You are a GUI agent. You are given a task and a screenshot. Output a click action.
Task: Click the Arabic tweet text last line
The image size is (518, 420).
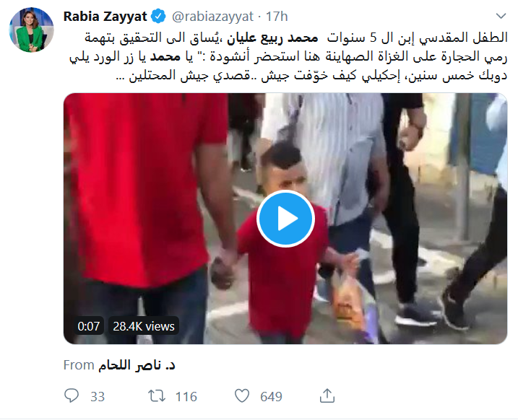[311, 76]
